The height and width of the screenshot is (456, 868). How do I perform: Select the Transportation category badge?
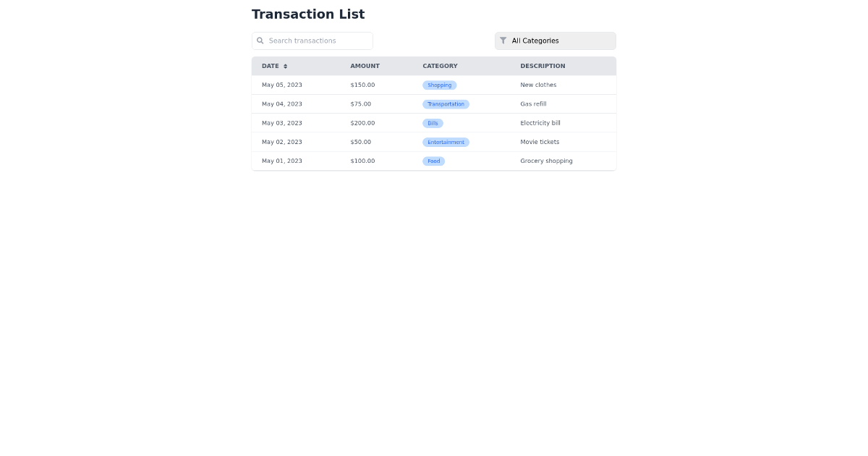coord(446,104)
